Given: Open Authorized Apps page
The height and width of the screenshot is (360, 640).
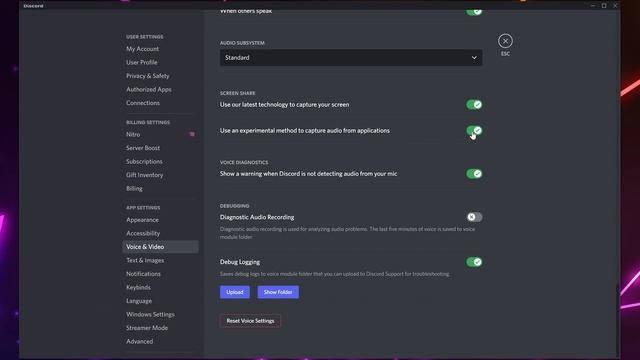Looking at the screenshot, I should click(149, 89).
